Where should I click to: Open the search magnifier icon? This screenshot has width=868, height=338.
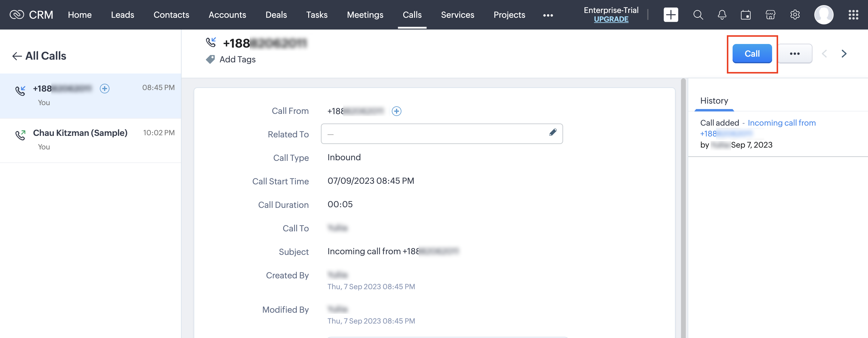point(698,15)
